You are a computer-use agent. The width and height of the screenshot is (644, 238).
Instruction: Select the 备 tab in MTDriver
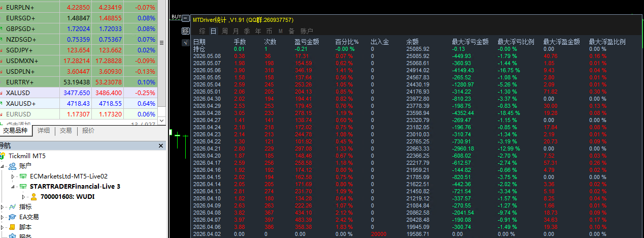tap(291, 31)
